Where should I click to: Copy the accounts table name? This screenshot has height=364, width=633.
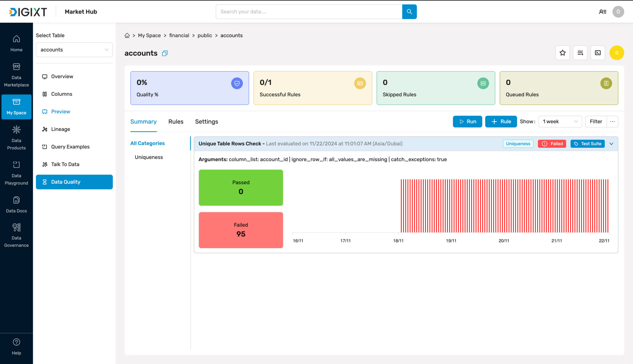[165, 53]
